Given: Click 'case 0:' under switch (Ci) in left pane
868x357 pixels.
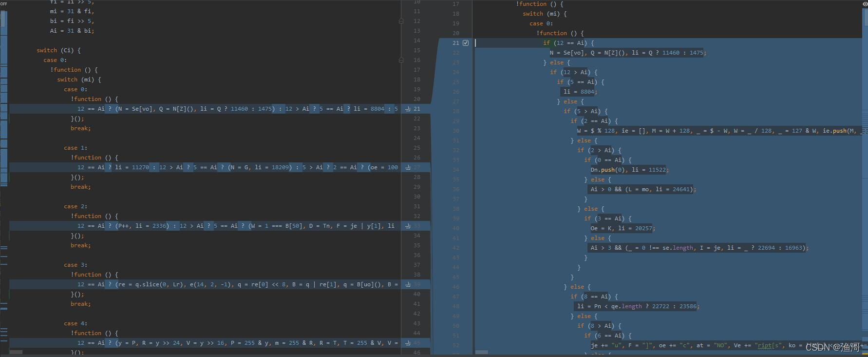Looking at the screenshot, I should point(55,60).
